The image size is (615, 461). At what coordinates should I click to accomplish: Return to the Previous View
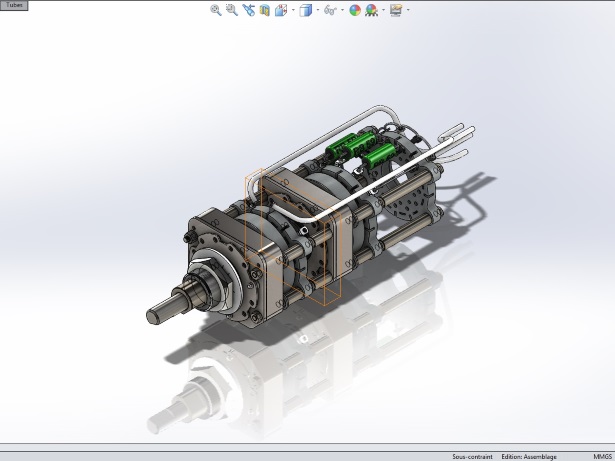(249, 11)
